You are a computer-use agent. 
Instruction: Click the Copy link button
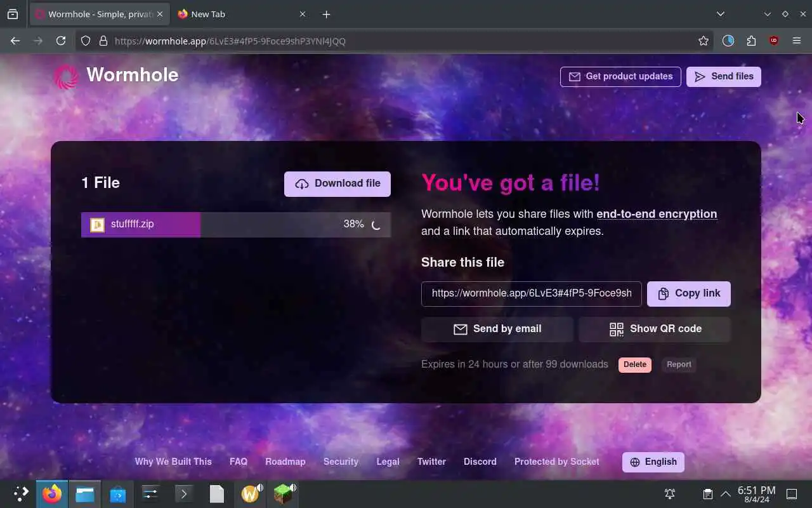pyautogui.click(x=689, y=293)
